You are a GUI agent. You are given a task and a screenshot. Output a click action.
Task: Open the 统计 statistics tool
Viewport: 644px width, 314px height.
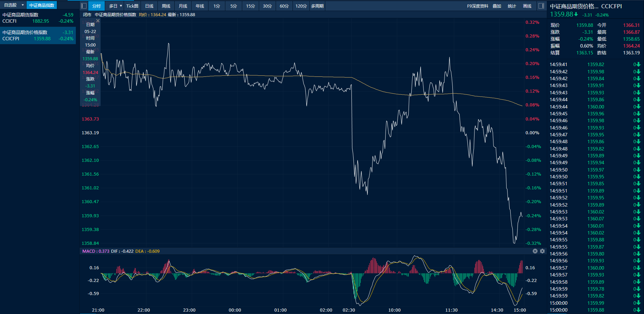pyautogui.click(x=512, y=6)
